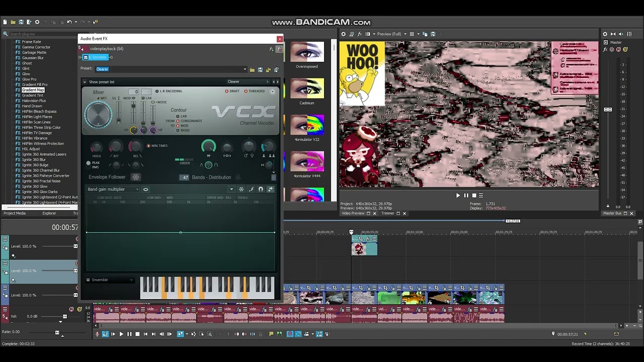Toggle the magnet snap icon in the band editor
Image resolution: width=644 pixels, height=362 pixels.
261,190
